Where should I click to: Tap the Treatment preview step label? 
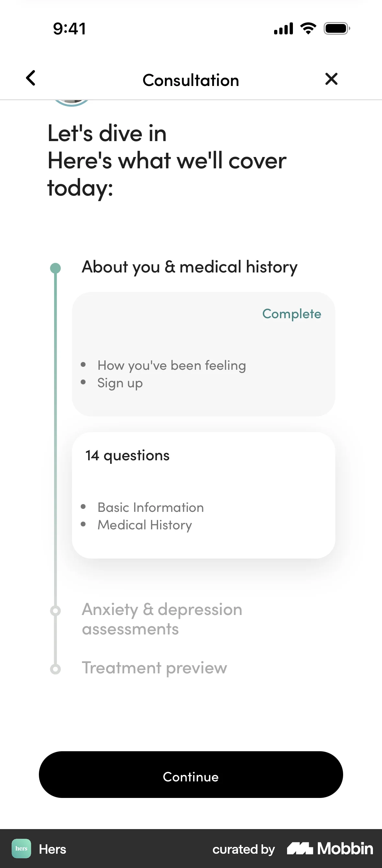155,668
